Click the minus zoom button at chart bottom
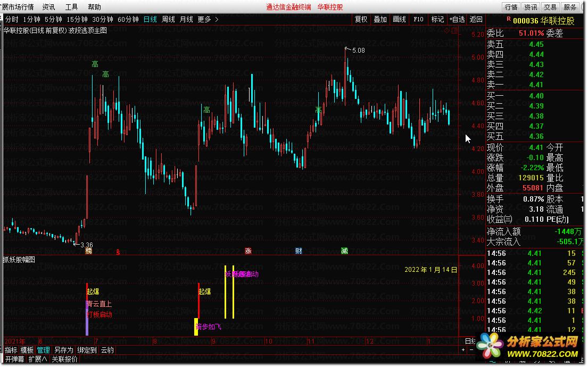 [x=471, y=350]
